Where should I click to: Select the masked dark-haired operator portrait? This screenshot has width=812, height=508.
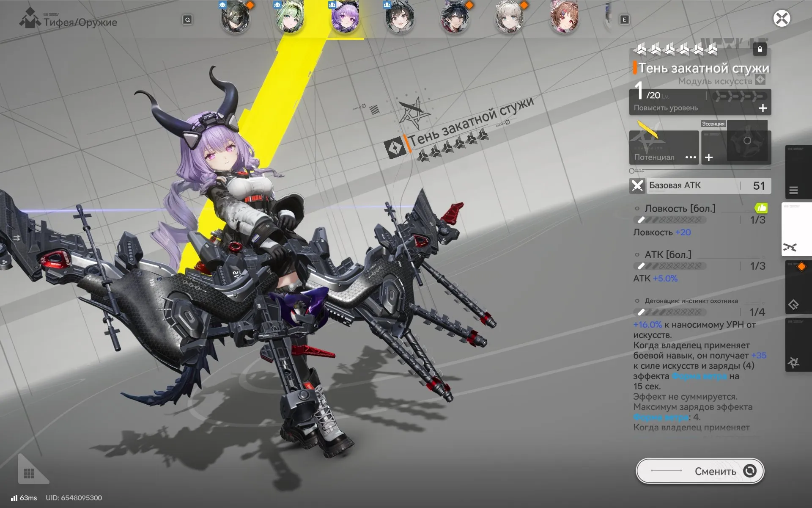pos(235,17)
